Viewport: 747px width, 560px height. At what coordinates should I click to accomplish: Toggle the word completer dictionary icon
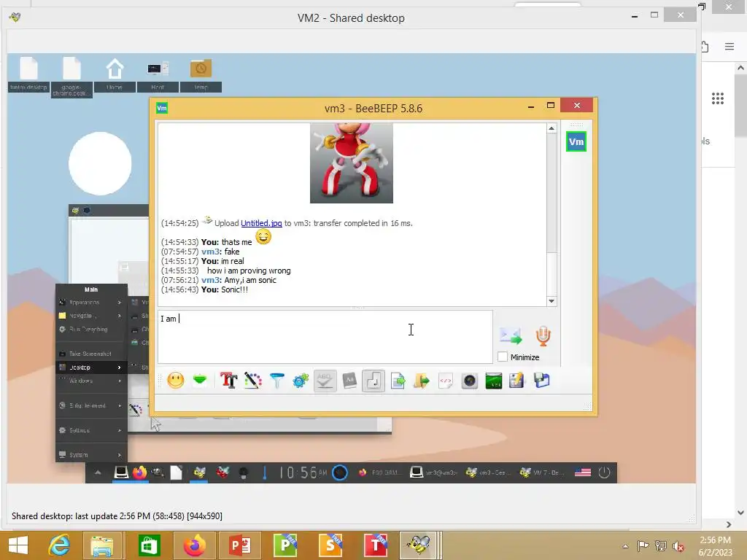point(349,381)
